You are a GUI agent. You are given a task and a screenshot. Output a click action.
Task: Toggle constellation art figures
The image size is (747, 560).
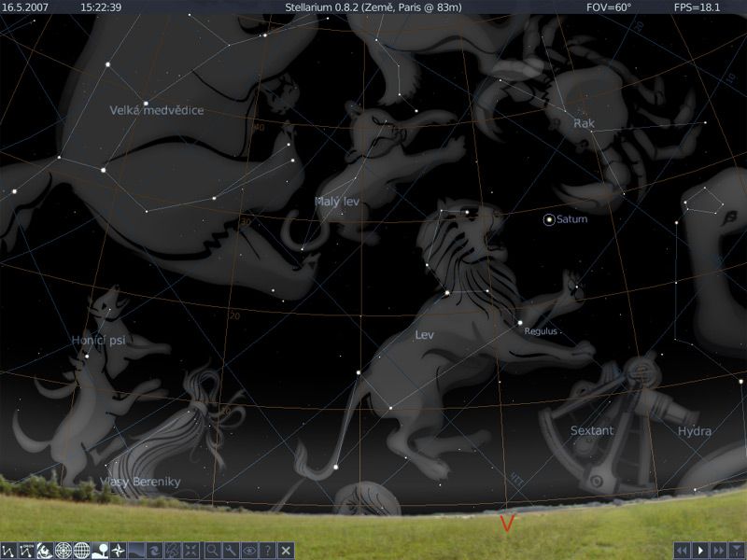coord(45,551)
